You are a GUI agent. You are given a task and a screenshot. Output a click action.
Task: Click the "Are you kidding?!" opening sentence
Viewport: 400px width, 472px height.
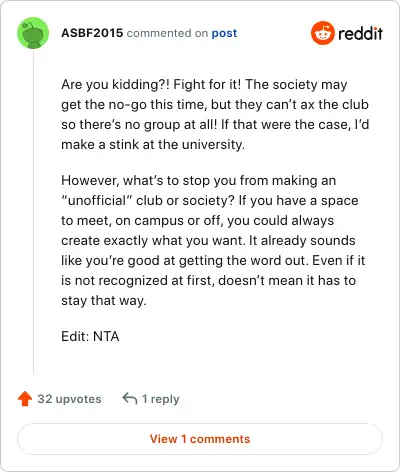tap(116, 85)
